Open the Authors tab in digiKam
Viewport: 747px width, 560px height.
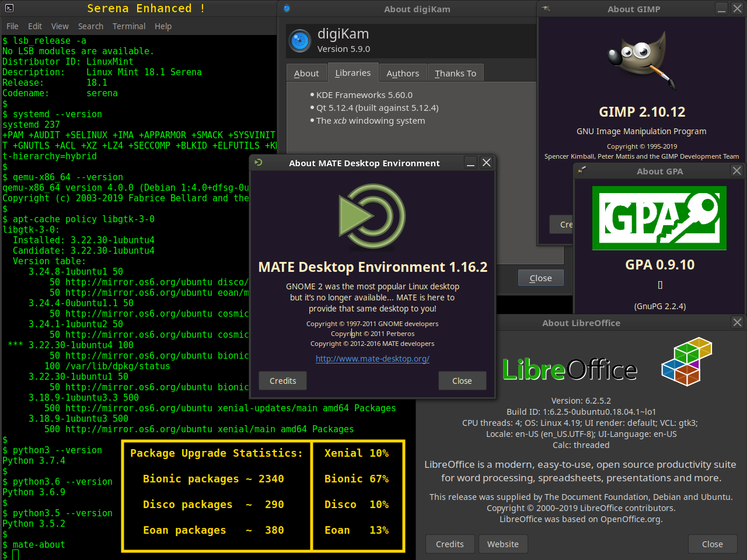[403, 73]
